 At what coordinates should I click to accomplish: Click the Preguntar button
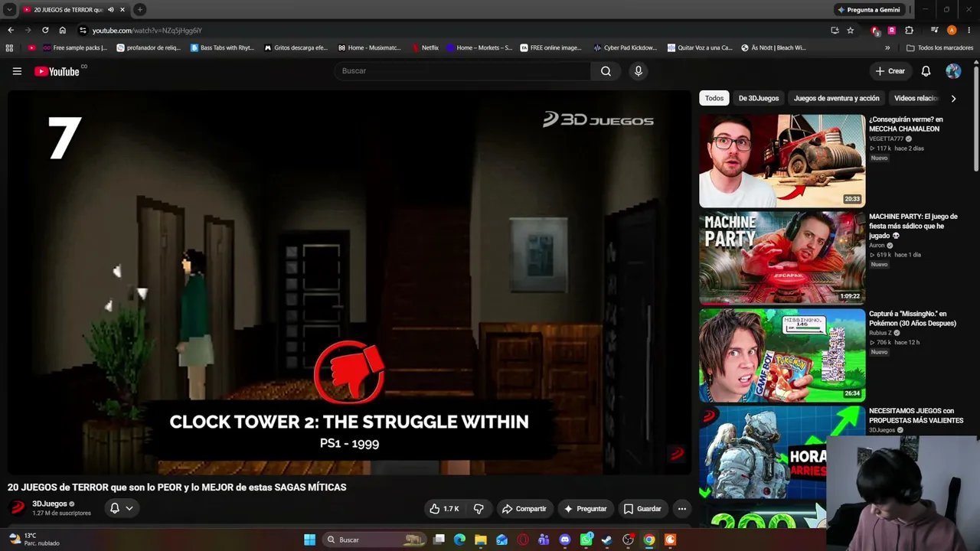586,509
